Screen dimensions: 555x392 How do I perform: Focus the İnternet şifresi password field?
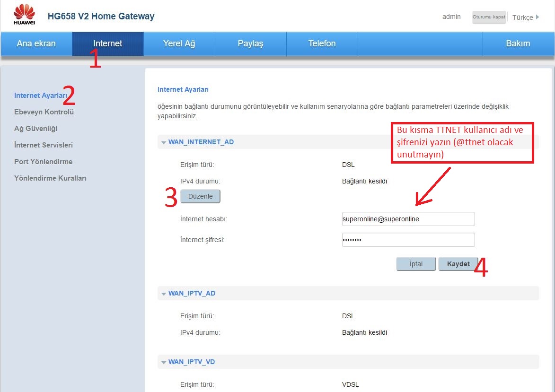pyautogui.click(x=408, y=240)
